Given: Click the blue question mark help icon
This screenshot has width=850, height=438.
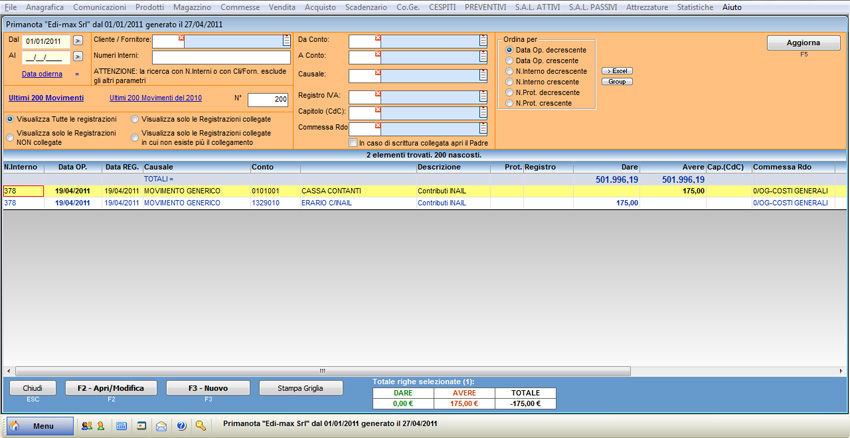Looking at the screenshot, I should [x=181, y=426].
